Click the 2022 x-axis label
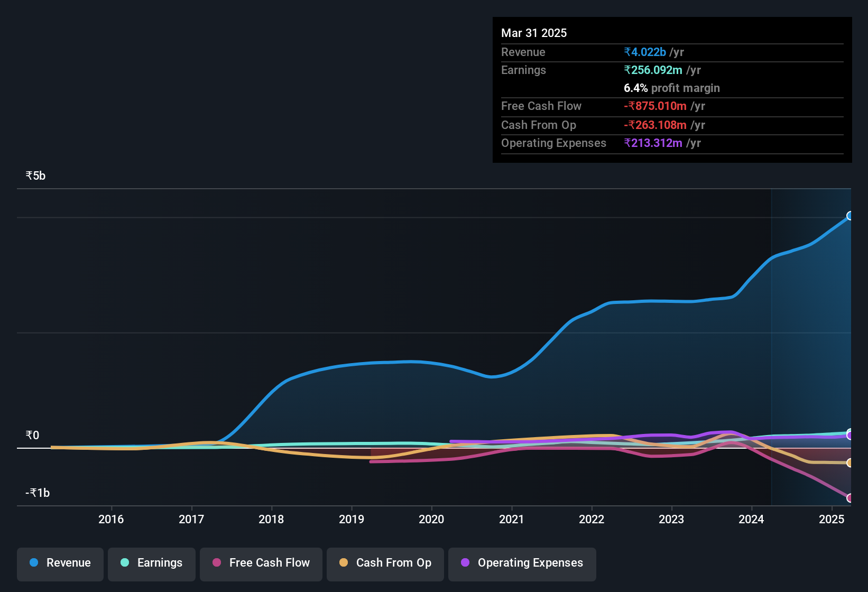The image size is (868, 592). coord(592,519)
